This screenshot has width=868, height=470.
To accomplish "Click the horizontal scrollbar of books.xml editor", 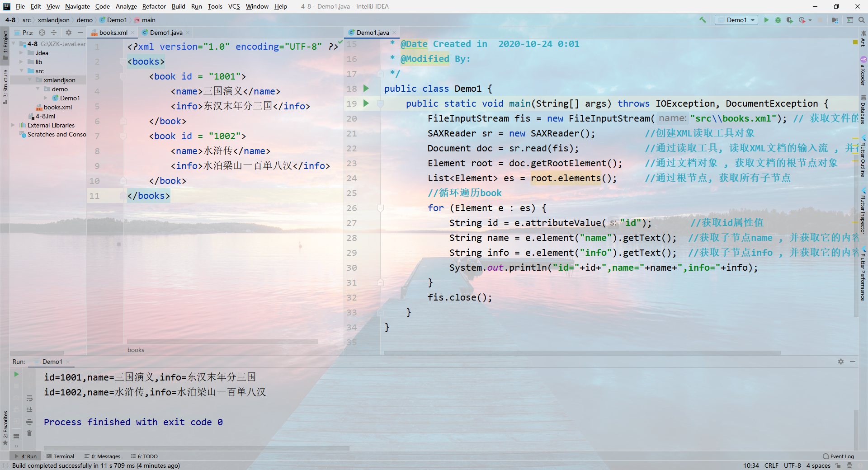I will (x=222, y=342).
